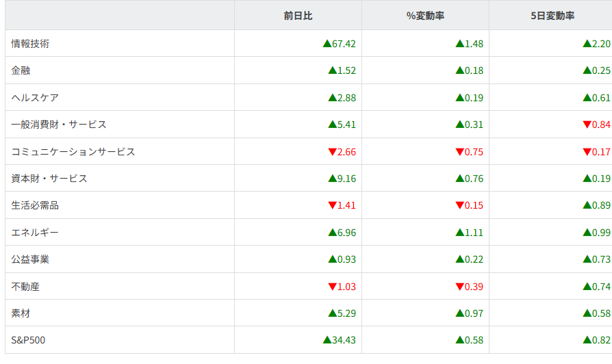
Task: Click the 0.97 %変動率 value for 素材
Action: click(474, 313)
